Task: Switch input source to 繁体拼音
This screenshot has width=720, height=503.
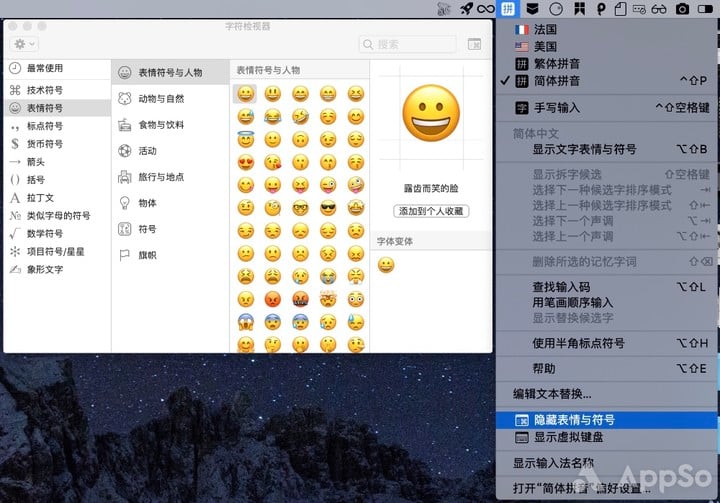Action: coord(556,64)
